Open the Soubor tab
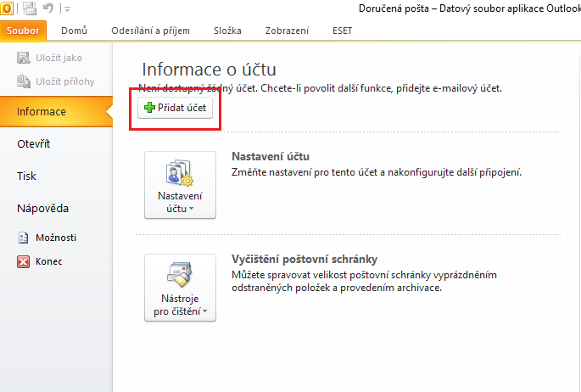This screenshot has height=392, width=581. [24, 31]
